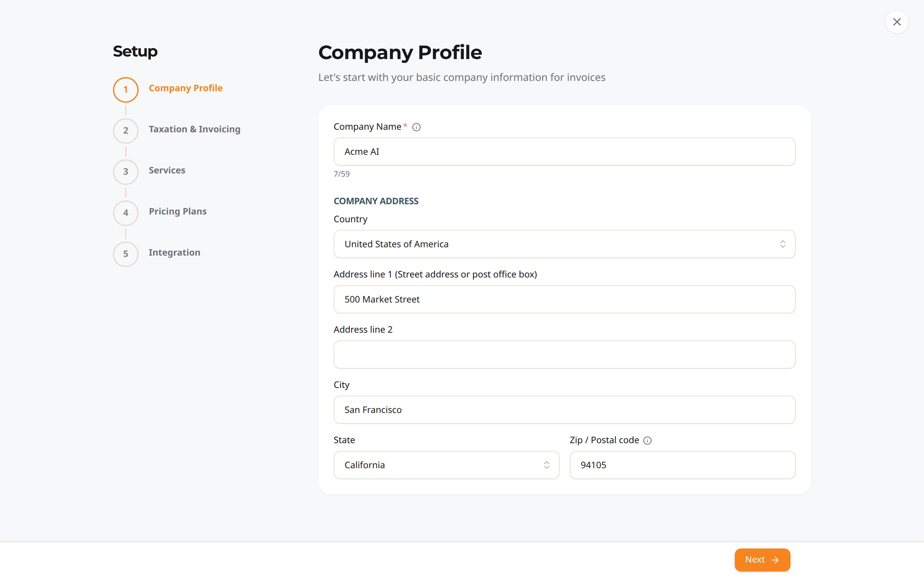Edit the City field with San Francisco

(564, 410)
